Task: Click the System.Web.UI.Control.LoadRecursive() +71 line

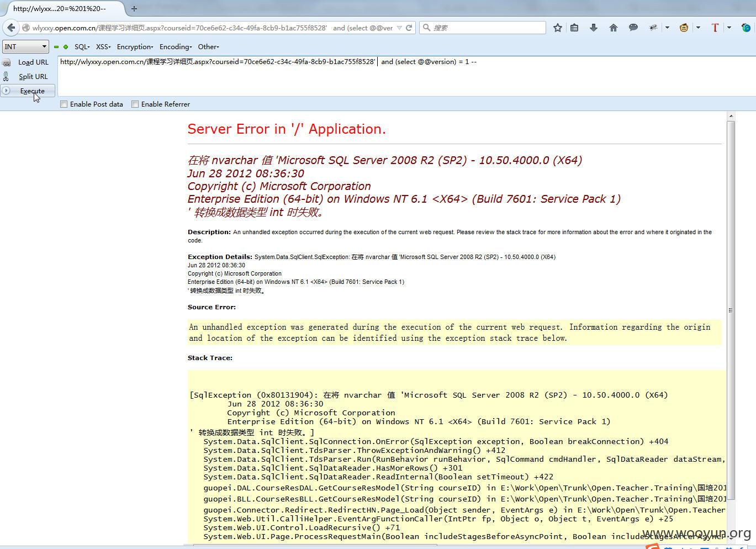Action: pos(302,527)
